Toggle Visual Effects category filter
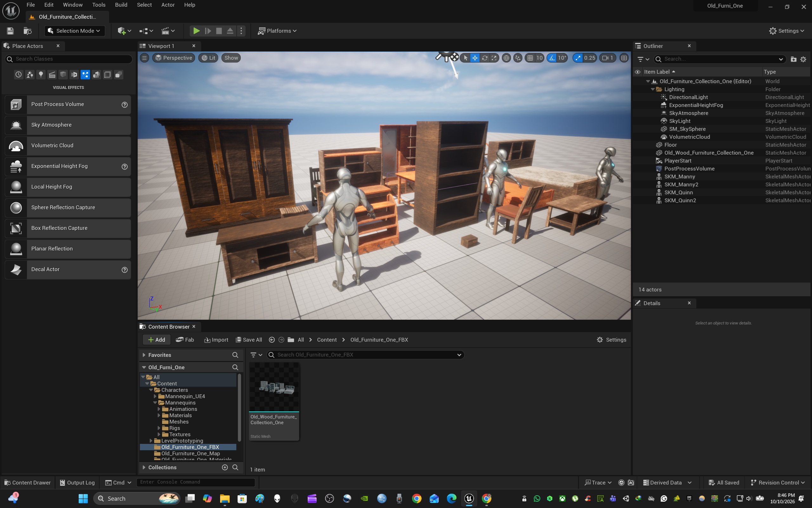Viewport: 812px width, 508px height. 85,75
